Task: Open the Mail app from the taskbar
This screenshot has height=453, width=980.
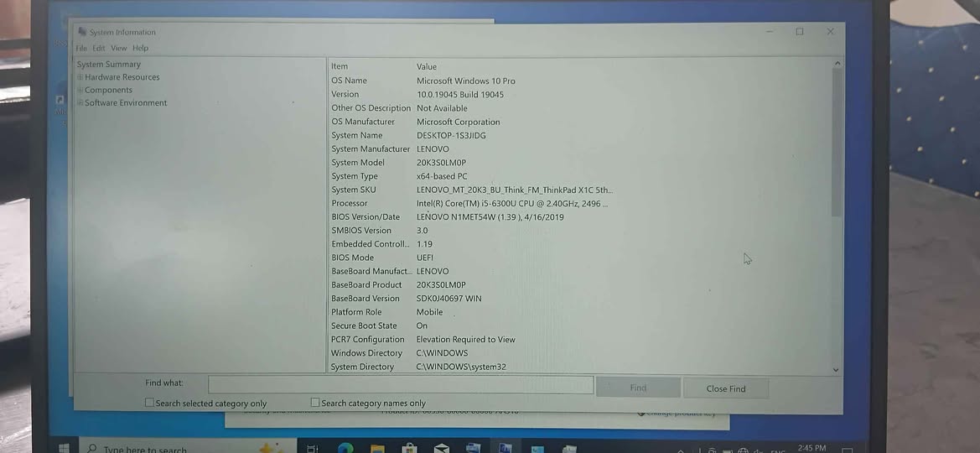Action: (442, 449)
